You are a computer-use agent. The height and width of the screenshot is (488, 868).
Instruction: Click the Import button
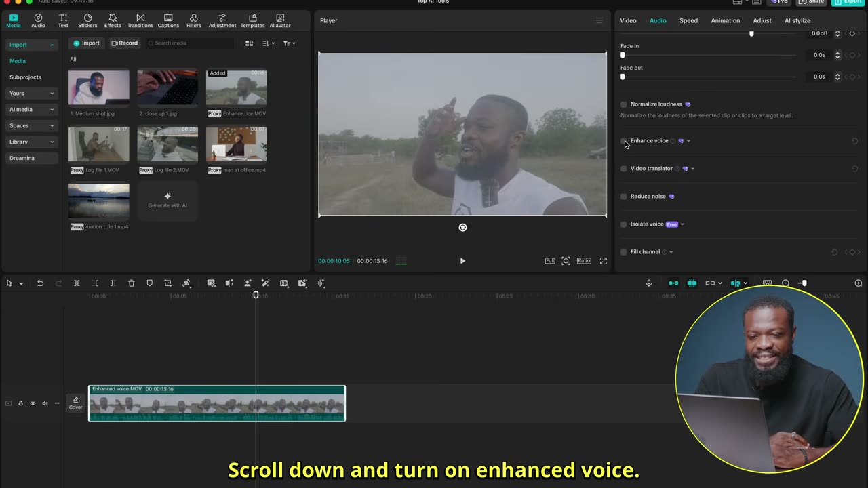point(87,43)
